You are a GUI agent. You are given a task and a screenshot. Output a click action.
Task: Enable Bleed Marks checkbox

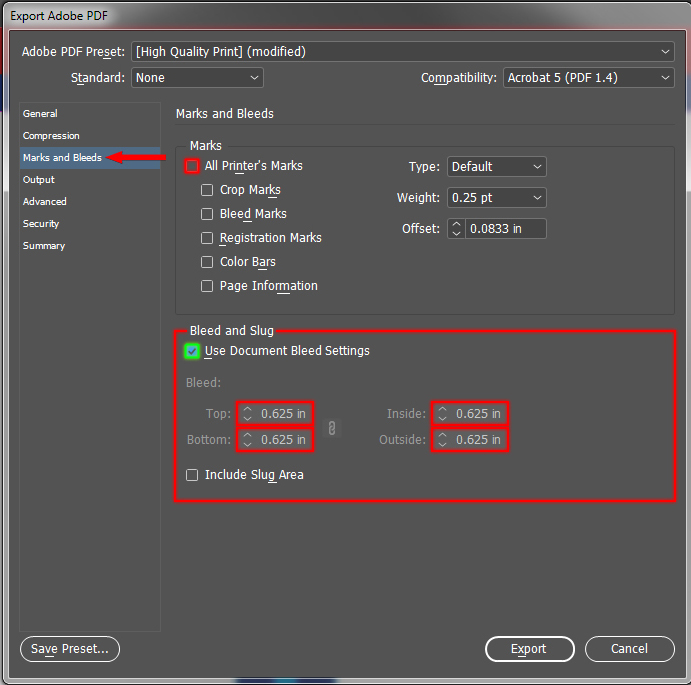click(x=207, y=214)
